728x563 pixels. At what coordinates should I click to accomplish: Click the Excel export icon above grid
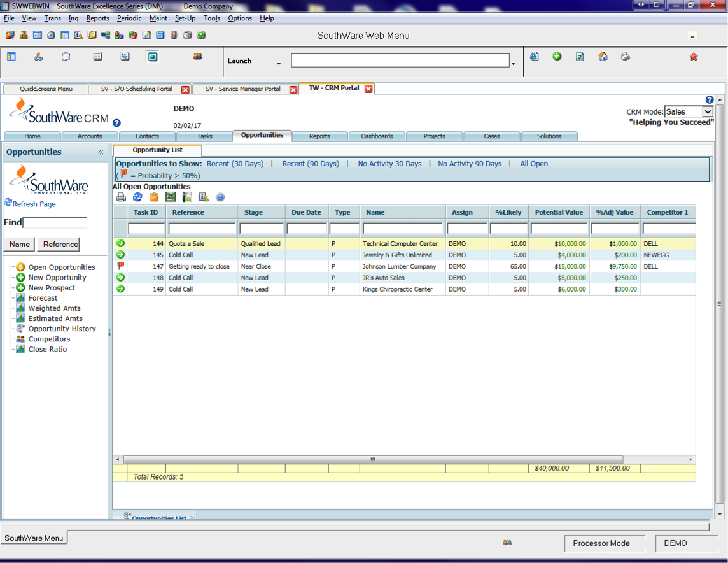click(x=171, y=197)
